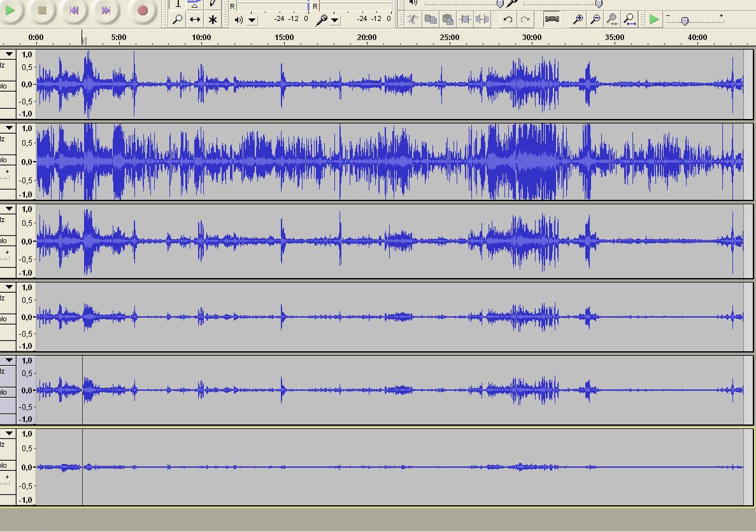Click the playback speed slider handle
756x532 pixels.
click(x=685, y=21)
